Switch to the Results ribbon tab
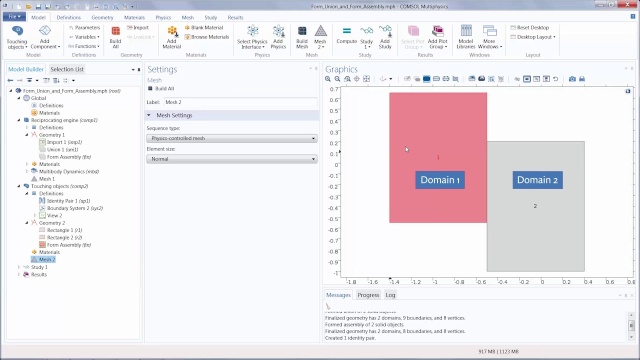The width and height of the screenshot is (640, 360). click(x=235, y=18)
